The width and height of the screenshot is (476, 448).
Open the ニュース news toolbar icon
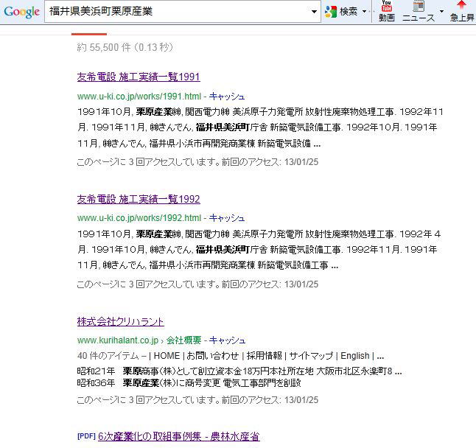pos(419,11)
